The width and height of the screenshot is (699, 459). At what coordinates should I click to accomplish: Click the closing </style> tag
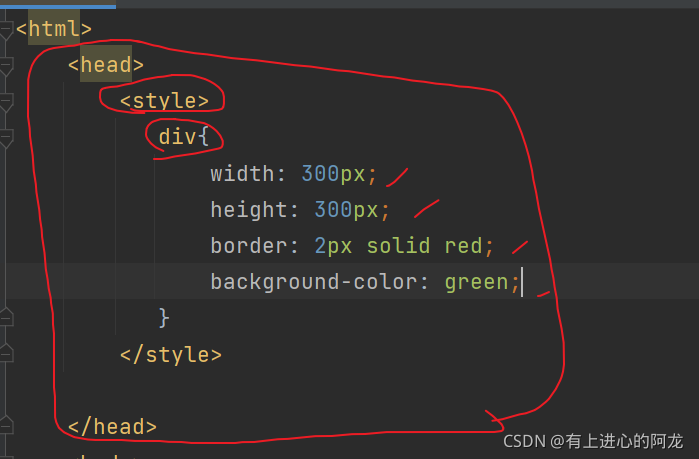click(x=171, y=355)
